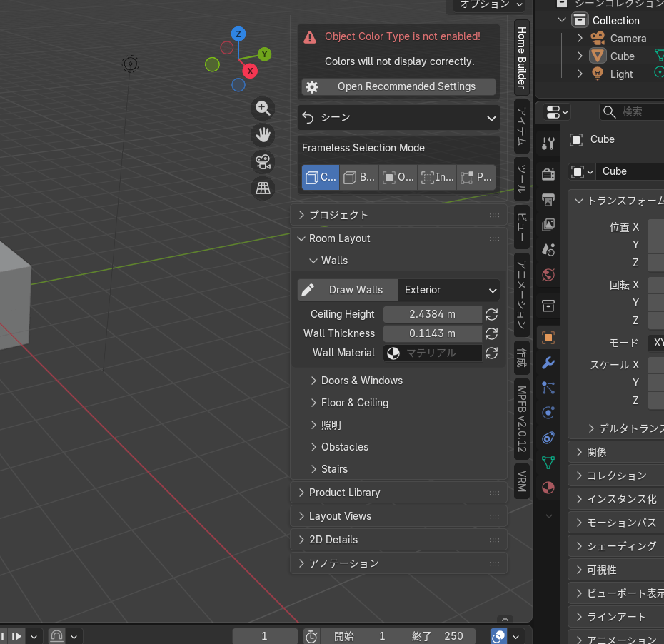Select the Output properties printer icon
Screen dimensions: 664x644
click(548, 200)
